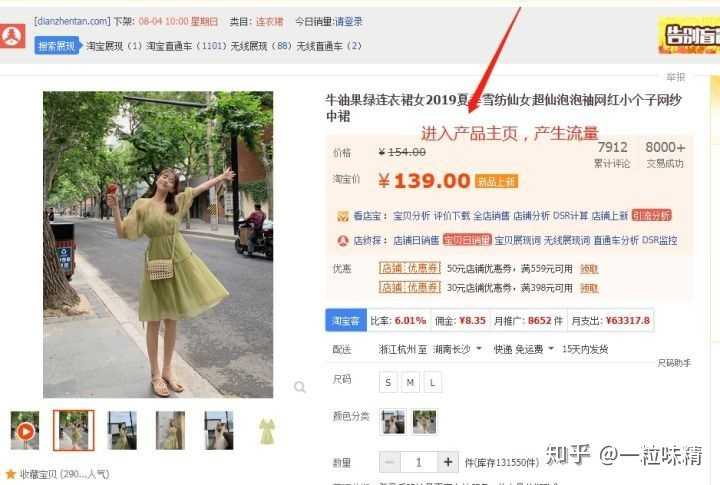Decrease quantity with minus button

[390, 462]
